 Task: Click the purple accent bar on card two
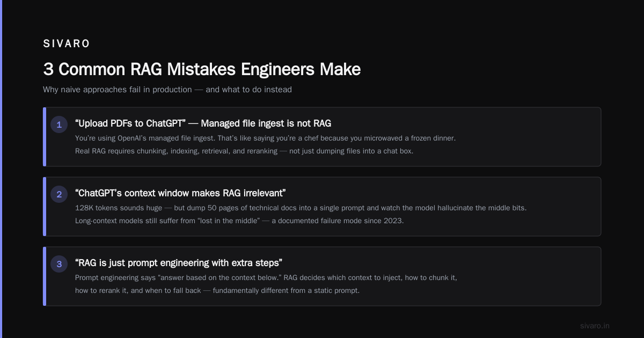tap(45, 207)
